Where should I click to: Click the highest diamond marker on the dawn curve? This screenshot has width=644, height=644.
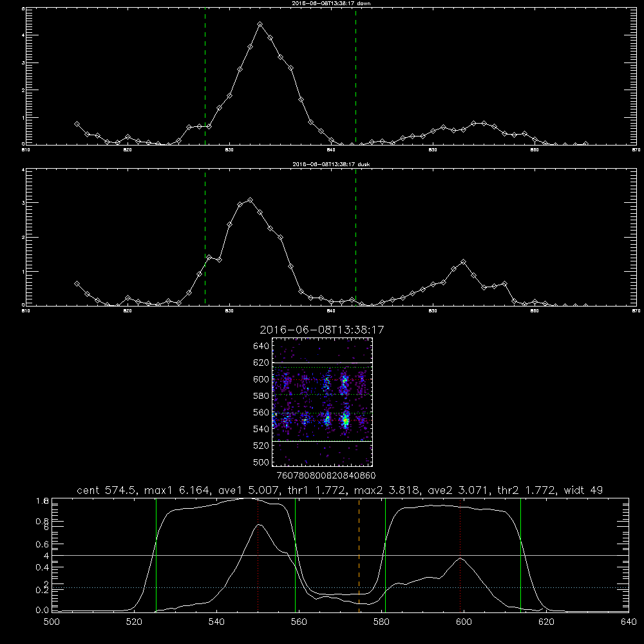coord(260,24)
